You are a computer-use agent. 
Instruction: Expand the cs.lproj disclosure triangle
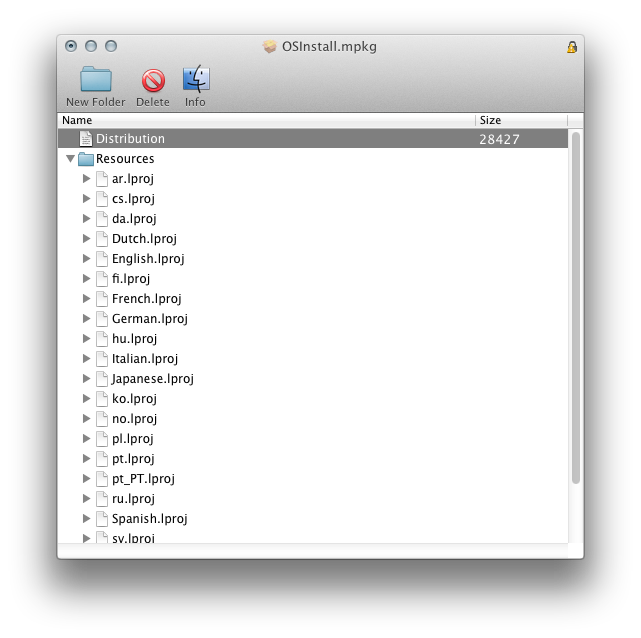point(86,198)
